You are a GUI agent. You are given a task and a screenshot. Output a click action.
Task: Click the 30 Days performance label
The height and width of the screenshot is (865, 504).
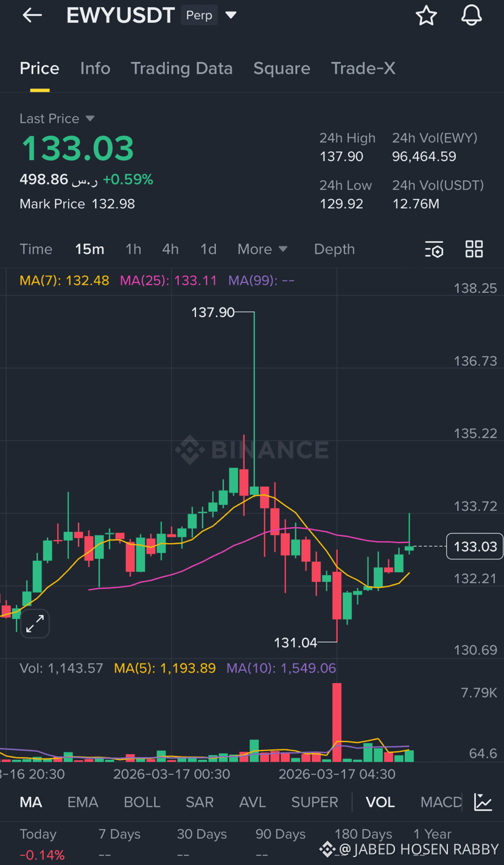coord(201,834)
